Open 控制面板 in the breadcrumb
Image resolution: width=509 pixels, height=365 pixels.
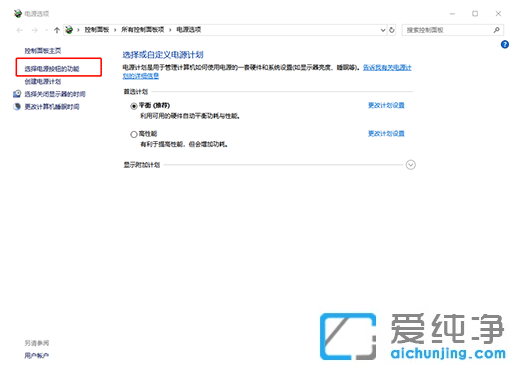(x=97, y=30)
